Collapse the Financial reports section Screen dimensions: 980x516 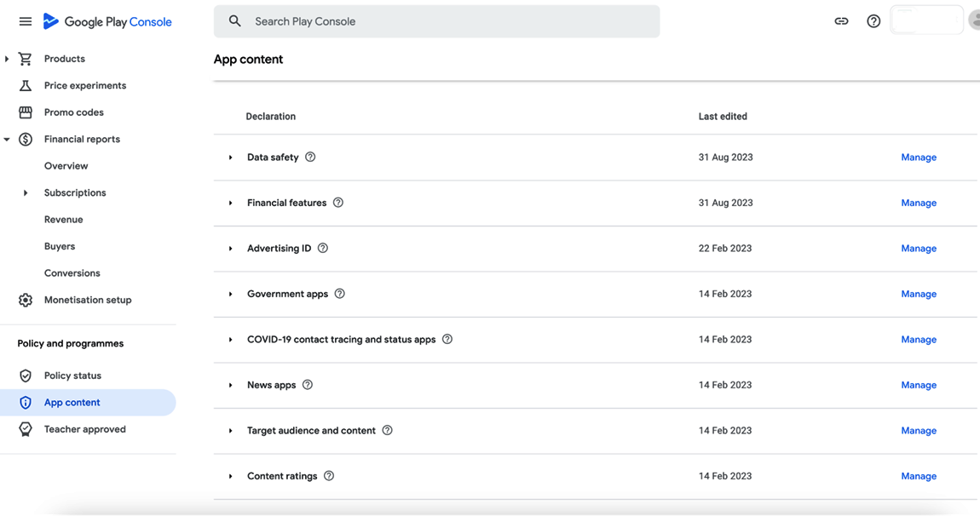7,139
